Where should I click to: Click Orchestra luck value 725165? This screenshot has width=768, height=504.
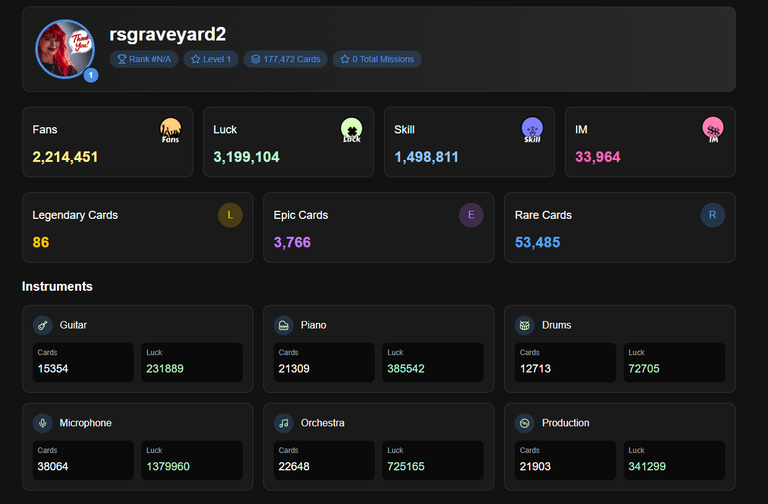406,466
